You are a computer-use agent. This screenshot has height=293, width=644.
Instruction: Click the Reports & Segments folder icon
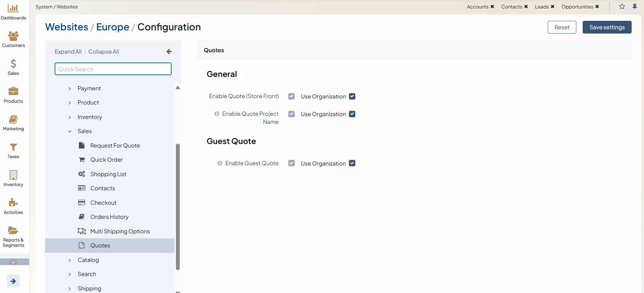coord(13,231)
